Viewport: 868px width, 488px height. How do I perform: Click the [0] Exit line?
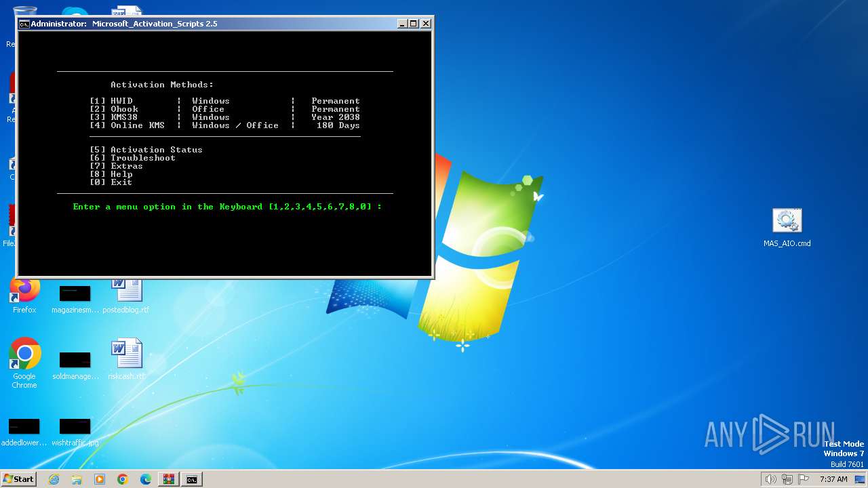(x=111, y=182)
